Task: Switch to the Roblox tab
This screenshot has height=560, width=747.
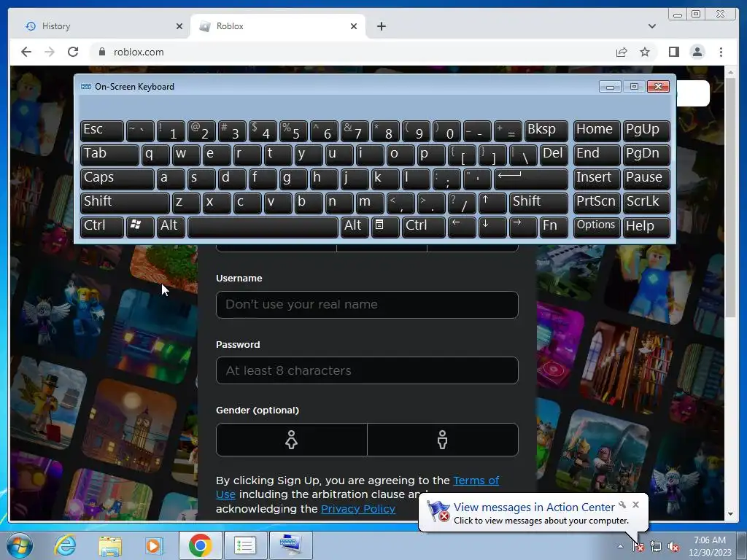Action: point(278,26)
